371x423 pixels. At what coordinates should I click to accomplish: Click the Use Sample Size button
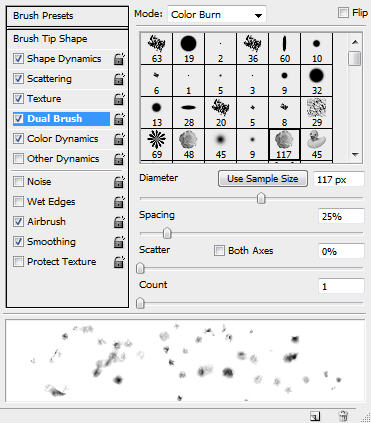[263, 179]
